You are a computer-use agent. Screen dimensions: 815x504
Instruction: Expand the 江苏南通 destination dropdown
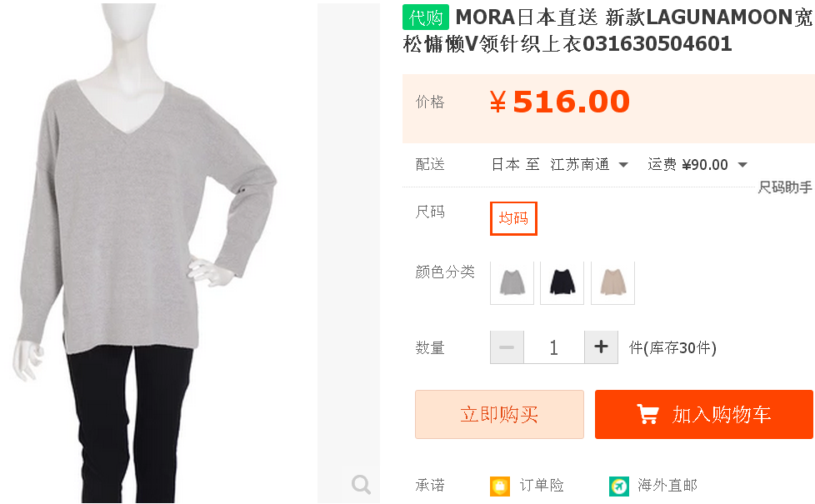pyautogui.click(x=589, y=165)
